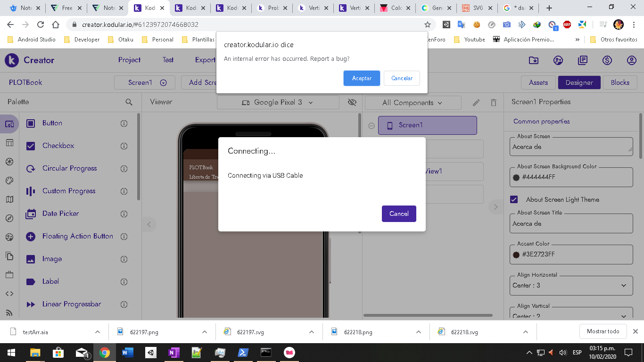Open Microsoft Word from the taskbar

(127, 353)
